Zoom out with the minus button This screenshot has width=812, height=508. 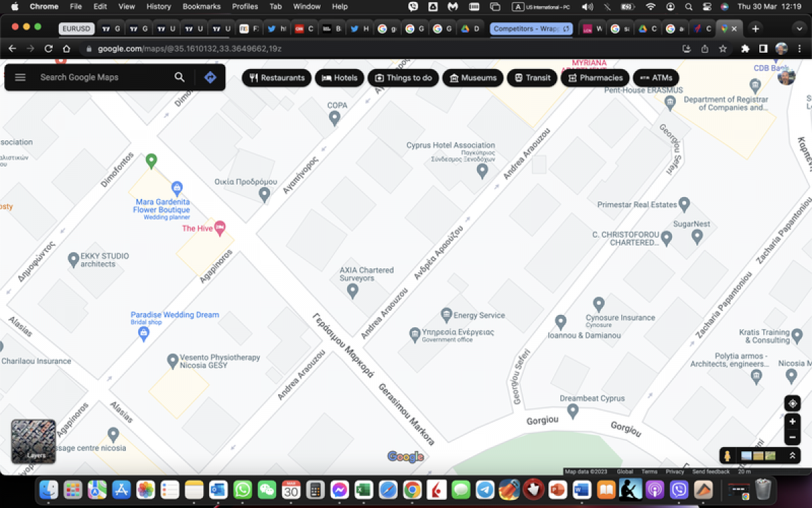pos(792,438)
